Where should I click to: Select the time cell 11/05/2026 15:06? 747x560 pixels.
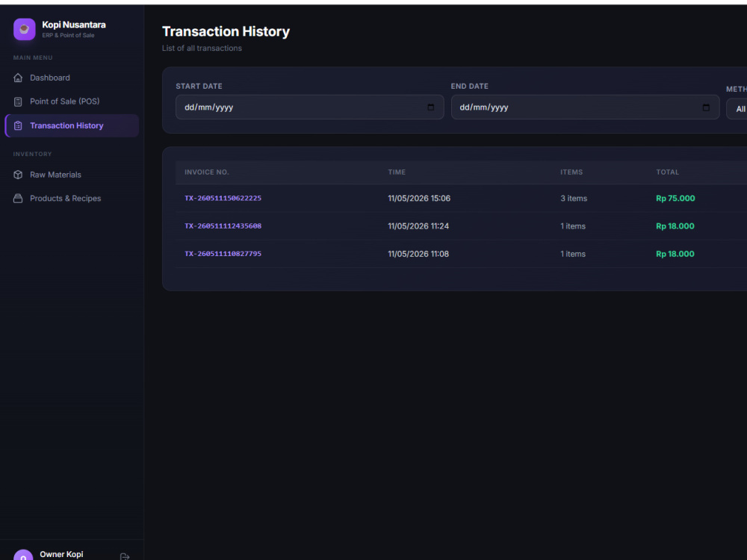tap(419, 199)
